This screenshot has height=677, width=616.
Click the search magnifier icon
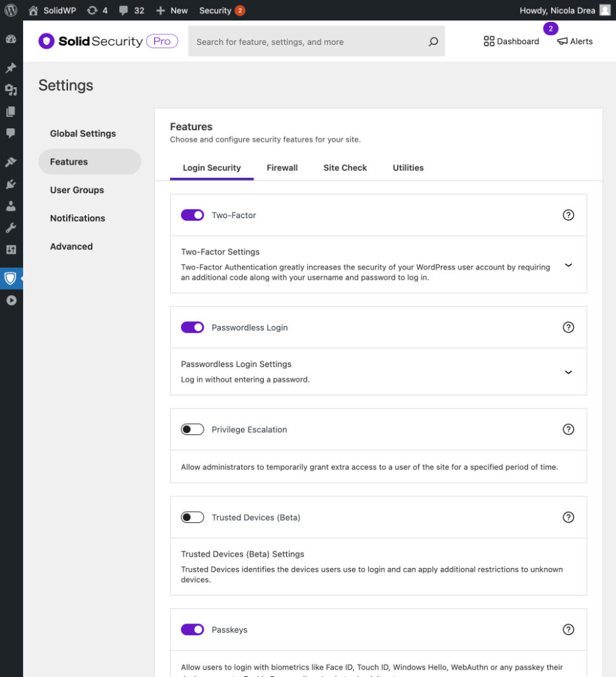click(x=433, y=42)
